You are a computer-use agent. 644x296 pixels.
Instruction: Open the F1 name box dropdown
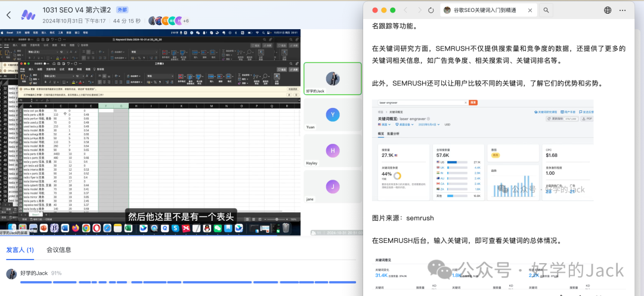pyautogui.click(x=32, y=100)
